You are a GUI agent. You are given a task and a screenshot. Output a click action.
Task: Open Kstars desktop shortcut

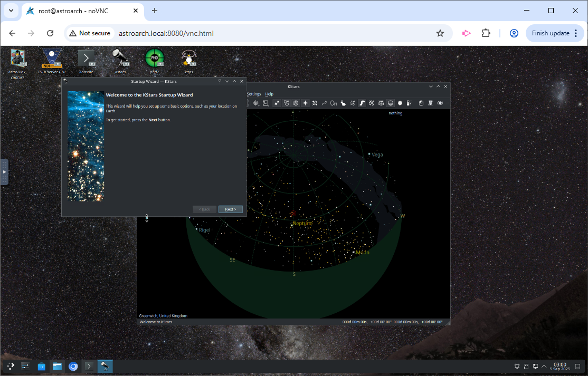point(120,61)
